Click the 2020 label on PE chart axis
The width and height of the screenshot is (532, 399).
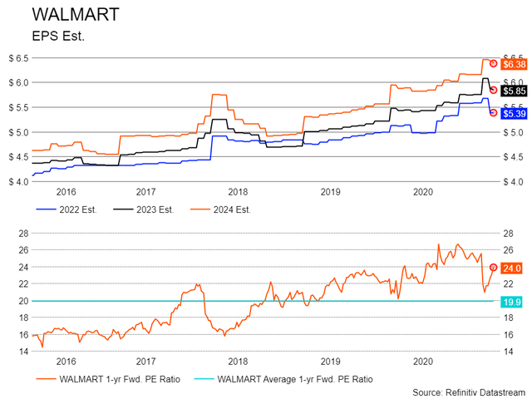[423, 362]
